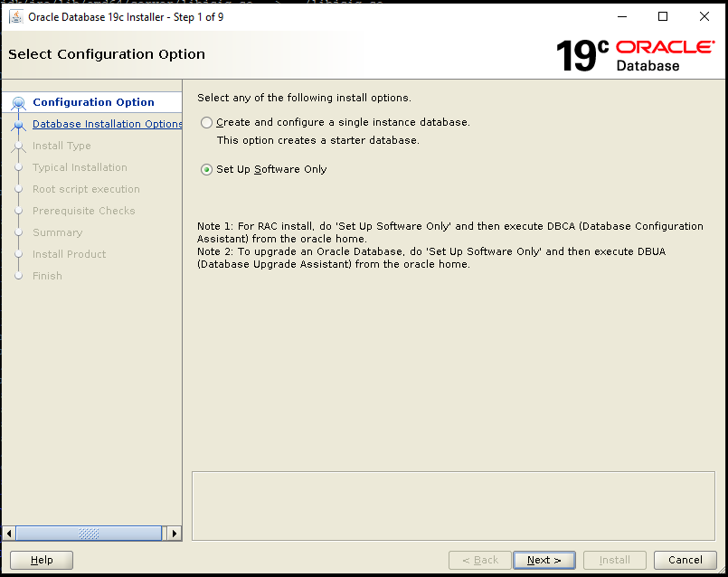728x577 pixels.
Task: Click the 'Select any of the following install options.' text
Action: [304, 98]
